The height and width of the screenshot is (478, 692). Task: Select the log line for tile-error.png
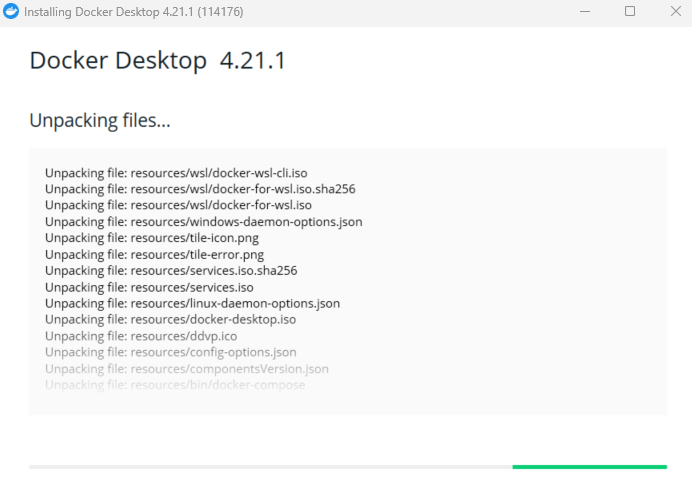[x=154, y=255]
